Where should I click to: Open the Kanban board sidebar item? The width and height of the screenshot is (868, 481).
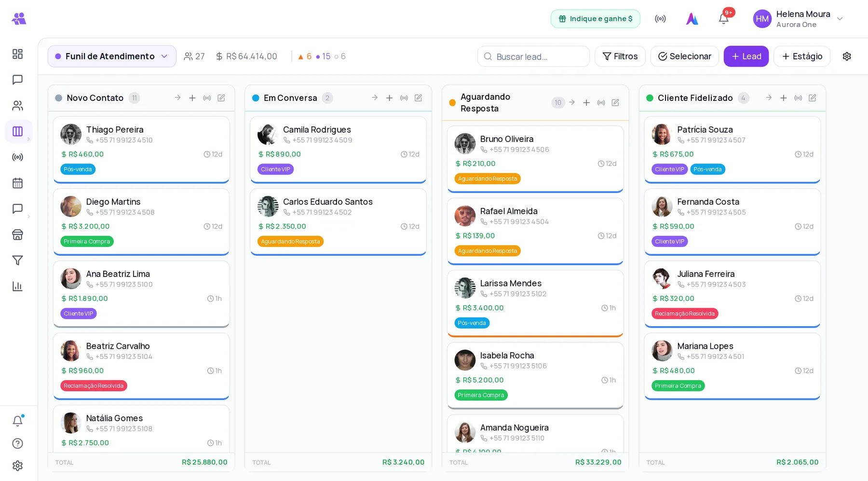click(18, 131)
